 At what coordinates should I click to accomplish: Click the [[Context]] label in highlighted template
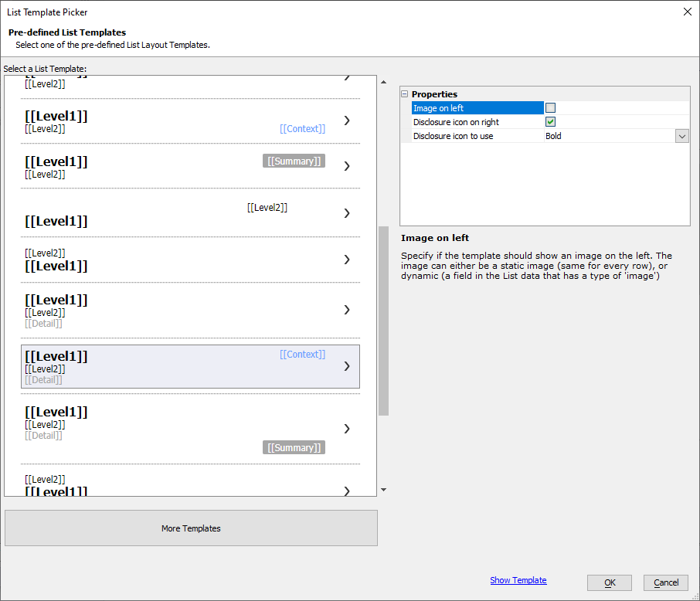(x=302, y=355)
